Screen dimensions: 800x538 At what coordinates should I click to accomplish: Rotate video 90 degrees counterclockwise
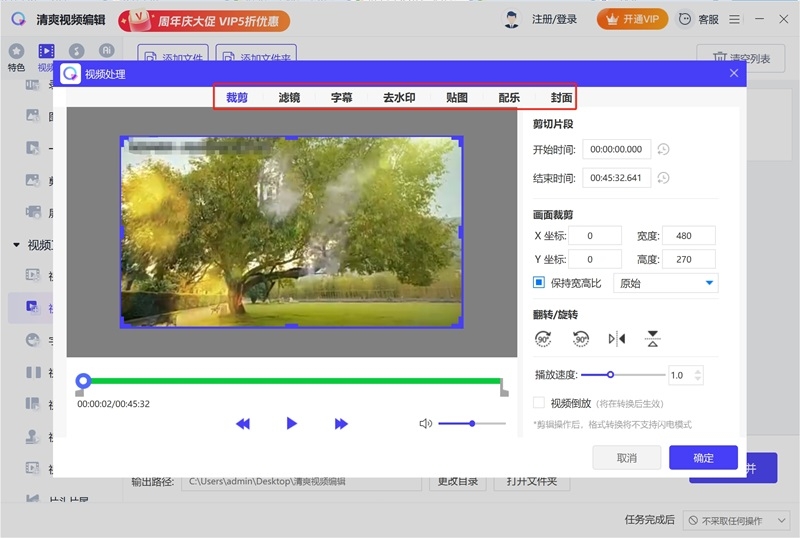click(581, 338)
